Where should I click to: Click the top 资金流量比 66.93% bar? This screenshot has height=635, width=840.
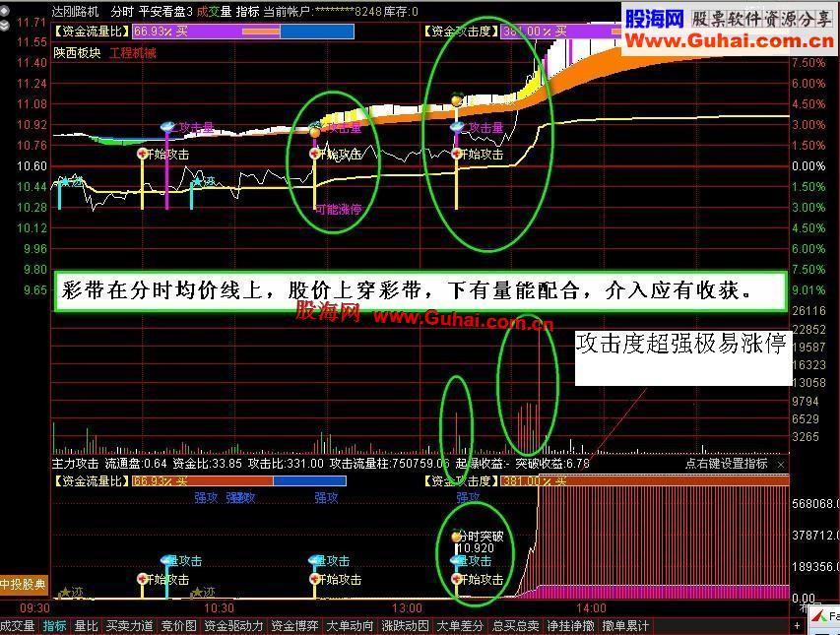click(242, 32)
